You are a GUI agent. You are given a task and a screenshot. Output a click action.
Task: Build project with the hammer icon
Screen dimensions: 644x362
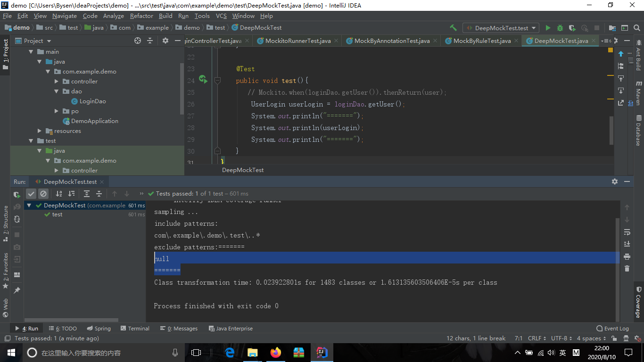(453, 27)
